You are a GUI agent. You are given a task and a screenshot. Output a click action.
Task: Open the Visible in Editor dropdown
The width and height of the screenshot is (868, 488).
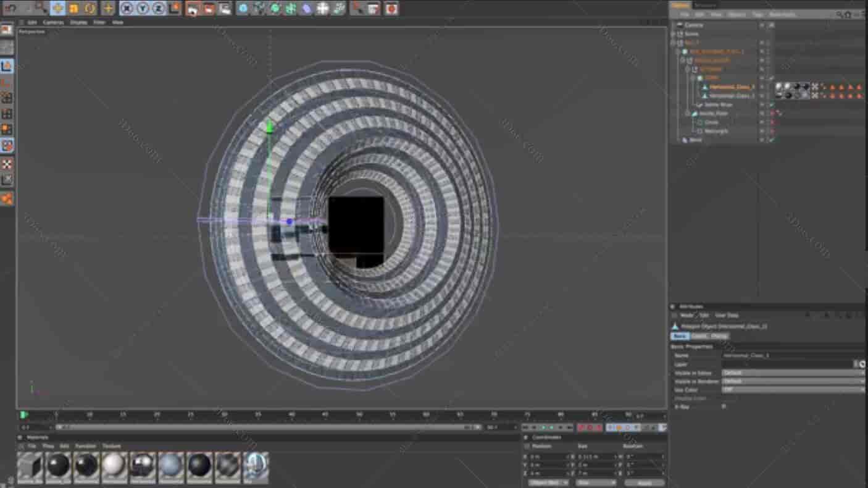pyautogui.click(x=793, y=373)
